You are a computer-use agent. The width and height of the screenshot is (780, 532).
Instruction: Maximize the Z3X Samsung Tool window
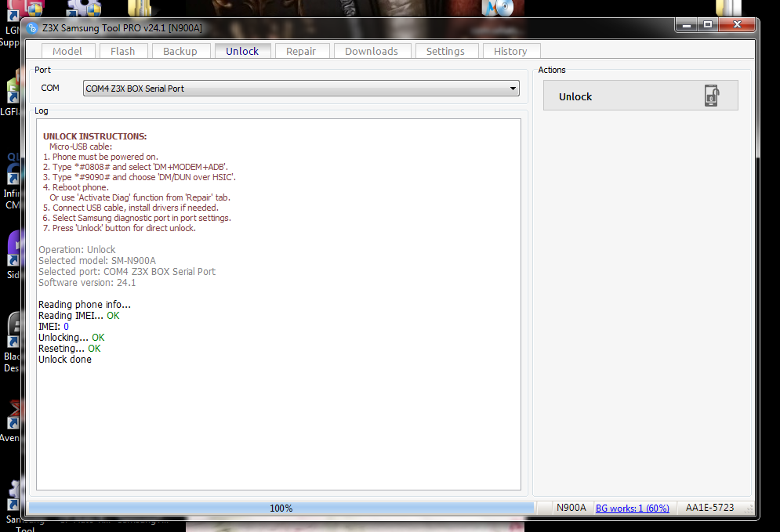707,24
